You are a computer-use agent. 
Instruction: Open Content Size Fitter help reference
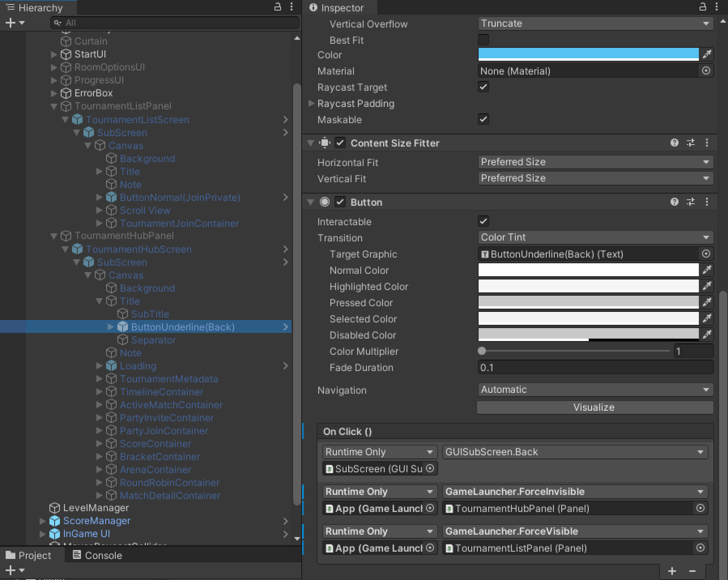(674, 143)
